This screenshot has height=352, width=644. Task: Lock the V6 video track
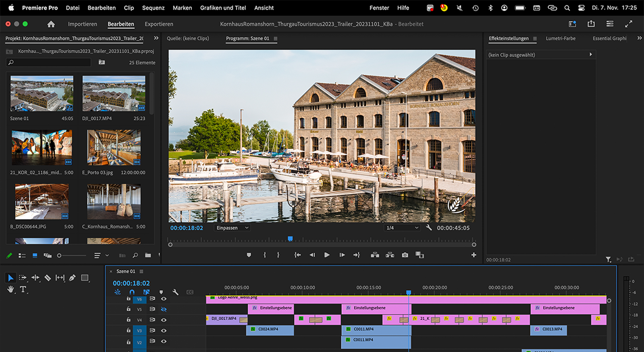[x=129, y=299]
